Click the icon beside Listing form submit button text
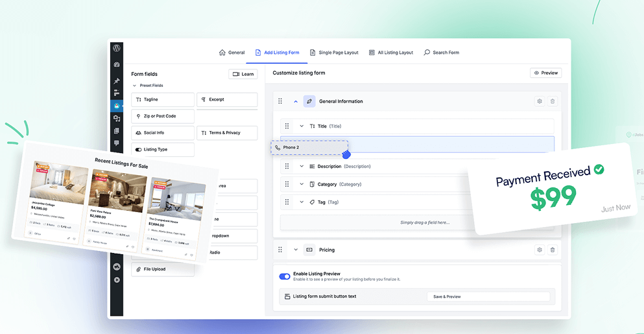This screenshot has height=334, width=644. [287, 296]
